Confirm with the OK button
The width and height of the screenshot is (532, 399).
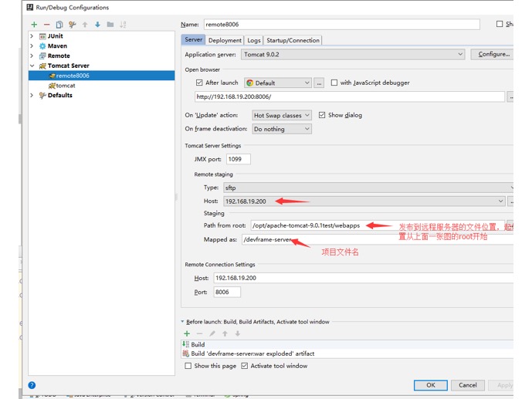(x=431, y=385)
